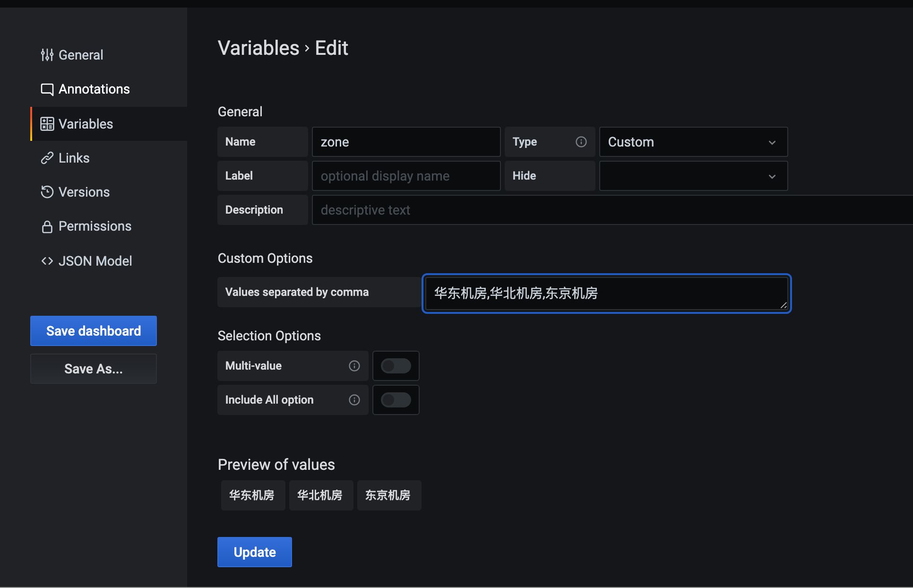Click the Save dashboard button
Screen dimensions: 913x588
click(94, 331)
